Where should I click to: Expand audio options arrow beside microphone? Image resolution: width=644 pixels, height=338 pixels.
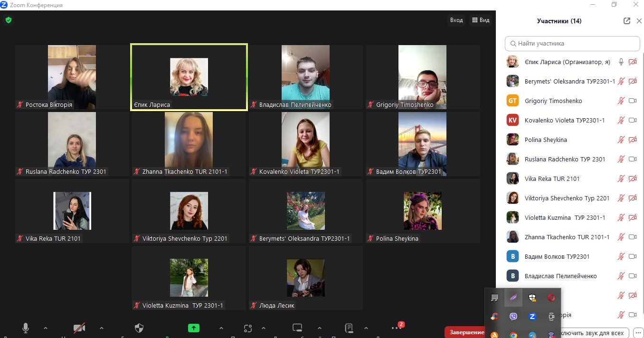click(x=46, y=328)
